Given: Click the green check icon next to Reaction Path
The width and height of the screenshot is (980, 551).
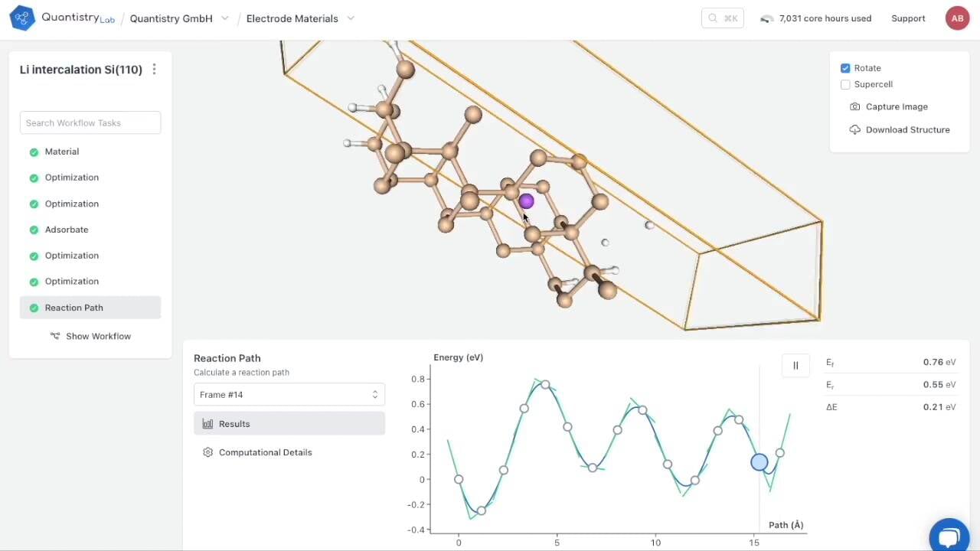Looking at the screenshot, I should pyautogui.click(x=34, y=308).
